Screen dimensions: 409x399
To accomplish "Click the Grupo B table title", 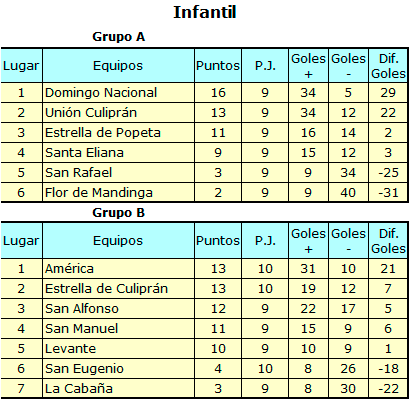I will click(119, 212).
